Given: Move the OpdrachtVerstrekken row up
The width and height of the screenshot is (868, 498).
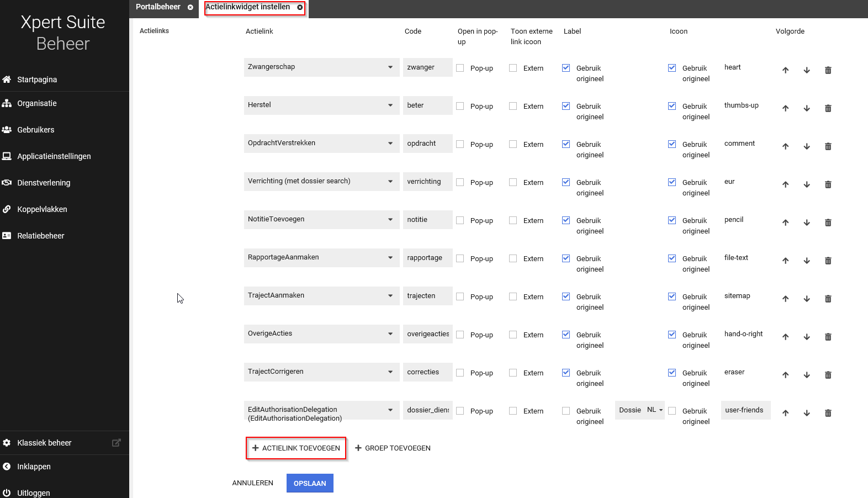Looking at the screenshot, I should (785, 146).
